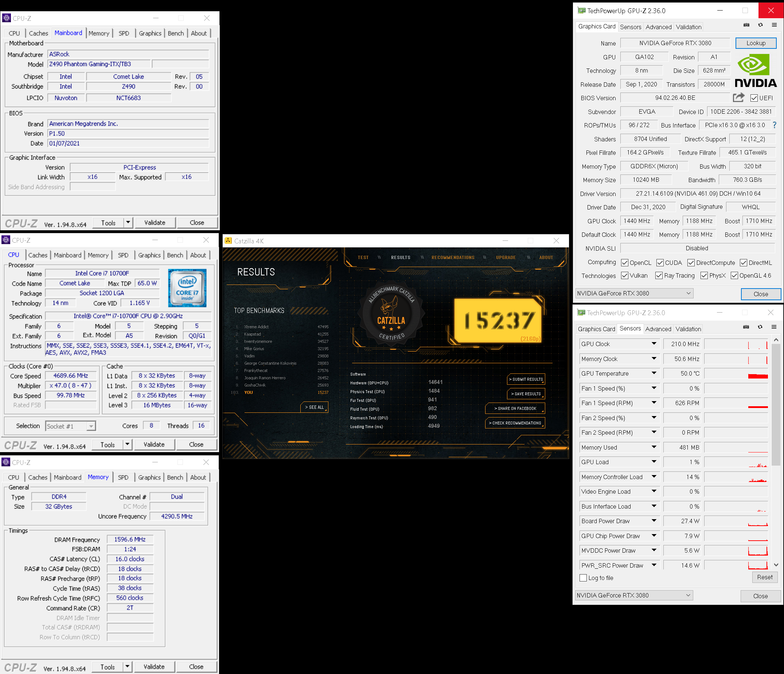The image size is (784, 674).
Task: Click the GPU-Z app icon in Sensors window title bar
Action: (x=581, y=313)
